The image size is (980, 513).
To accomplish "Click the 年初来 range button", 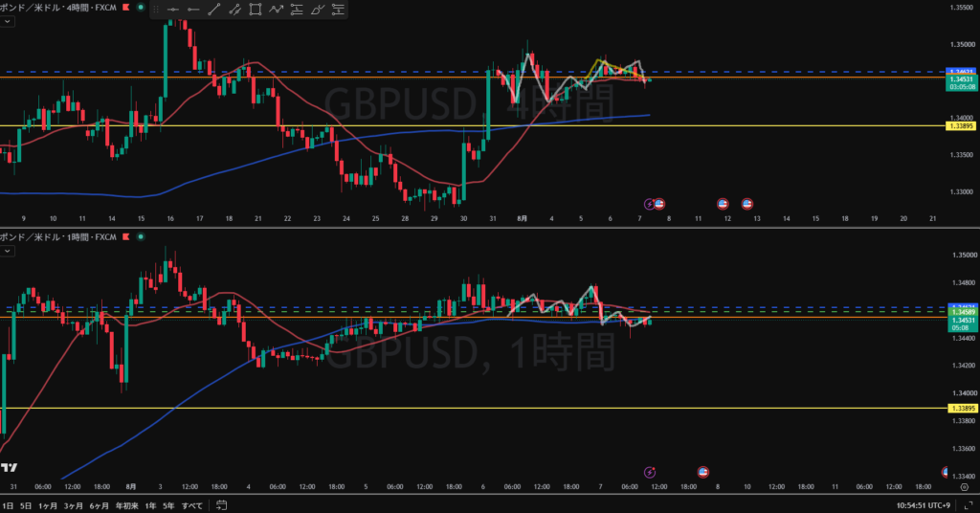I will (x=127, y=505).
